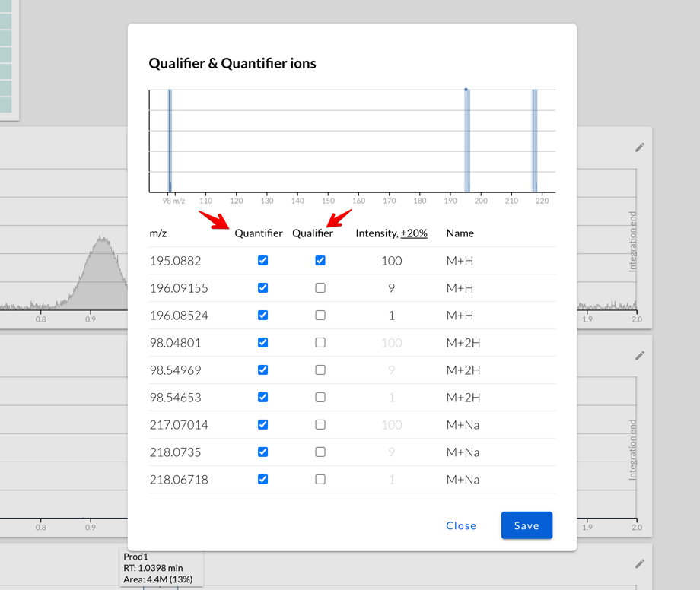Open the Intensity ±20% tolerance setting
Image resolution: width=700 pixels, height=590 pixels.
coord(412,233)
